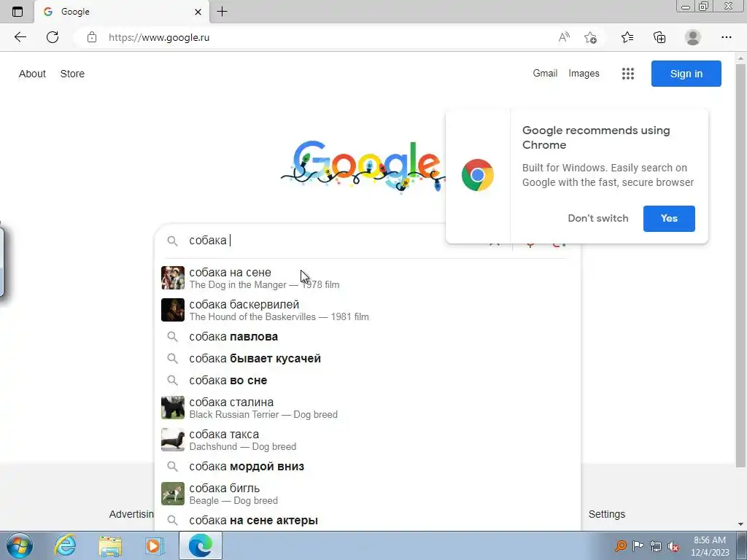Click the Chrome logo in the popup

[477, 175]
